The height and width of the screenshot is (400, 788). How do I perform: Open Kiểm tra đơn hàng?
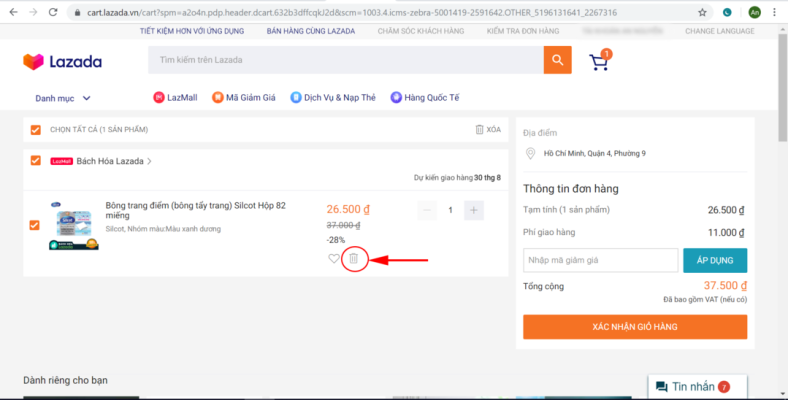(523, 31)
